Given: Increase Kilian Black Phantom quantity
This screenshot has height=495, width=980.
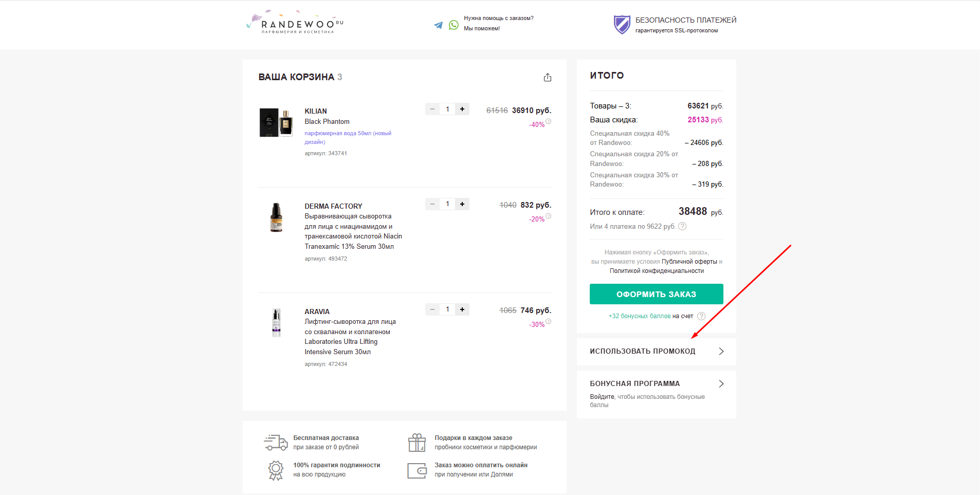Looking at the screenshot, I should (x=462, y=109).
